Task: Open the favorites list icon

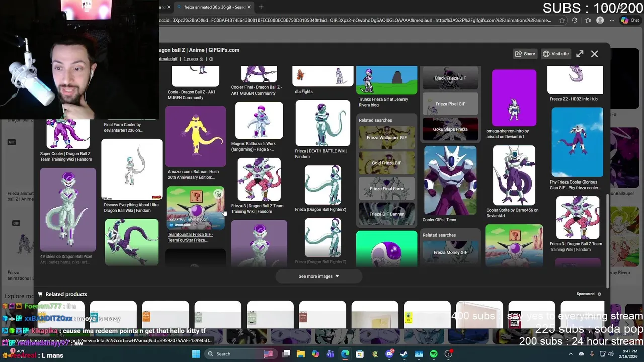Action: 588,20
